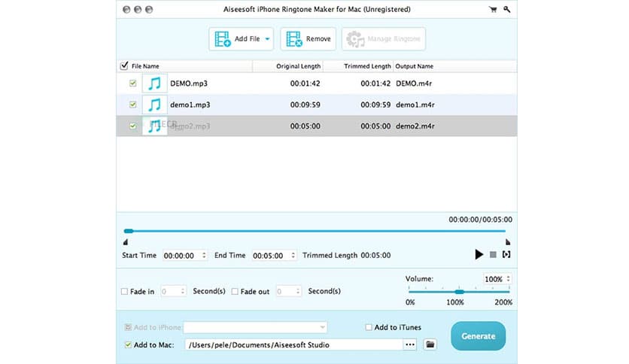Enable the Fade out checkbox
This screenshot has height=364, width=629.
(x=235, y=292)
